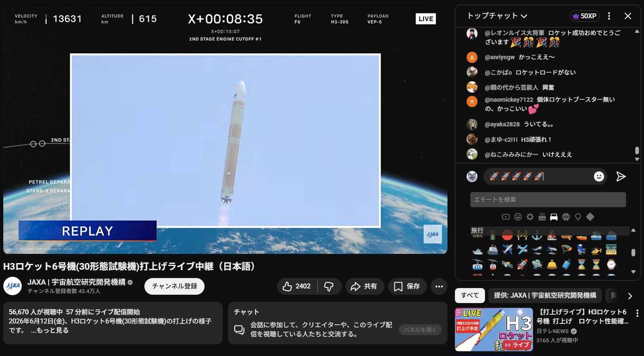
Task: Save the video with 保存 button
Action: coord(407,286)
